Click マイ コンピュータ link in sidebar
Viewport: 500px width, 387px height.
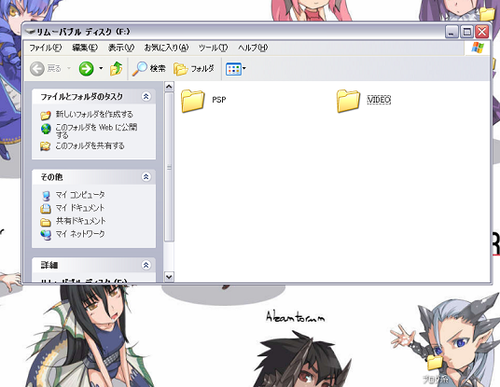[80, 195]
